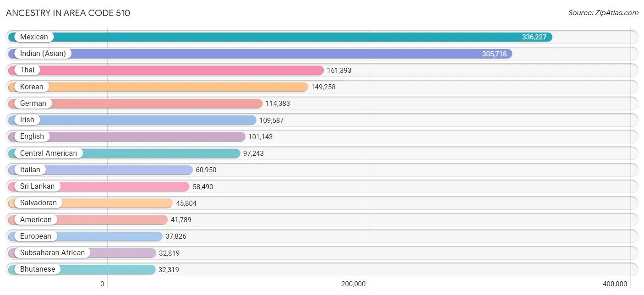Select the Sri Lankan label
Image resolution: width=644 pixels, height=295 pixels.
(x=37, y=186)
